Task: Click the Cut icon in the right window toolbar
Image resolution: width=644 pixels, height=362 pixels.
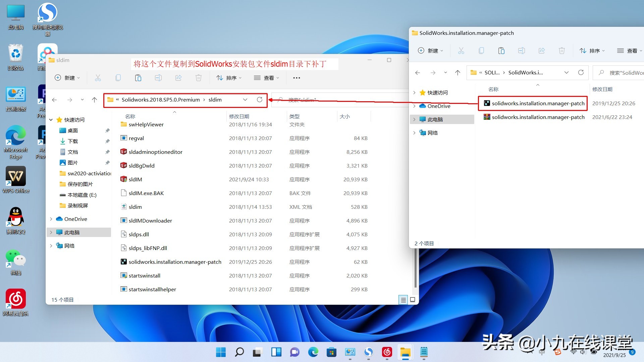Action: click(461, 50)
